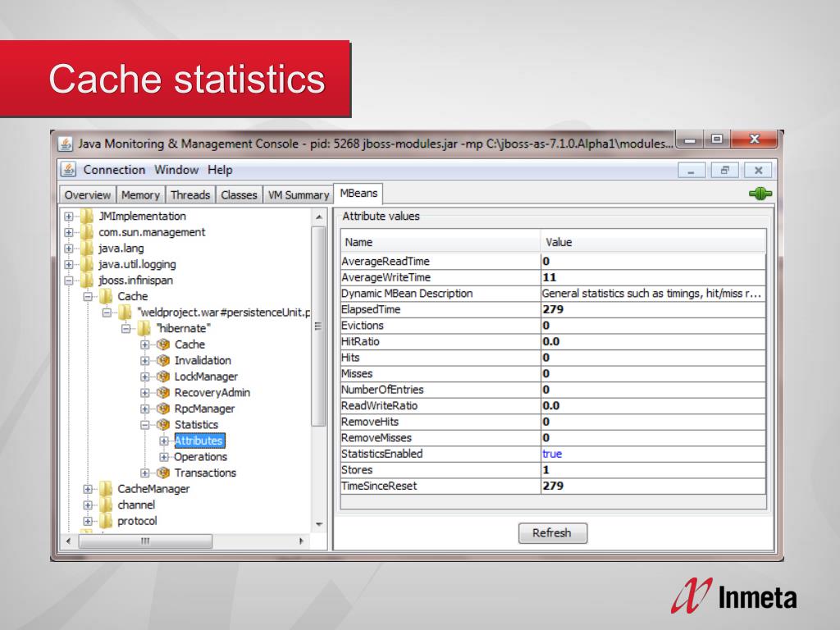Click the NumberOfEntries attribute name
Screen dimensions: 840x630
coord(382,390)
